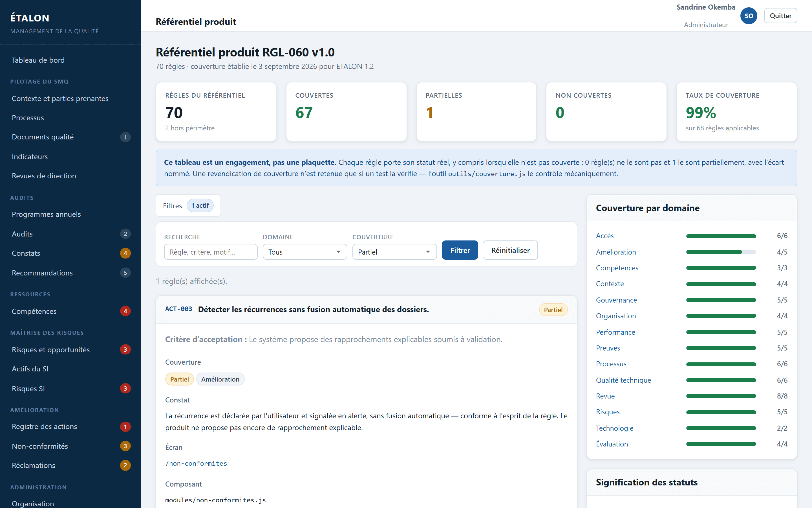Open the Évaluation domain link
The width and height of the screenshot is (812, 508).
click(612, 444)
